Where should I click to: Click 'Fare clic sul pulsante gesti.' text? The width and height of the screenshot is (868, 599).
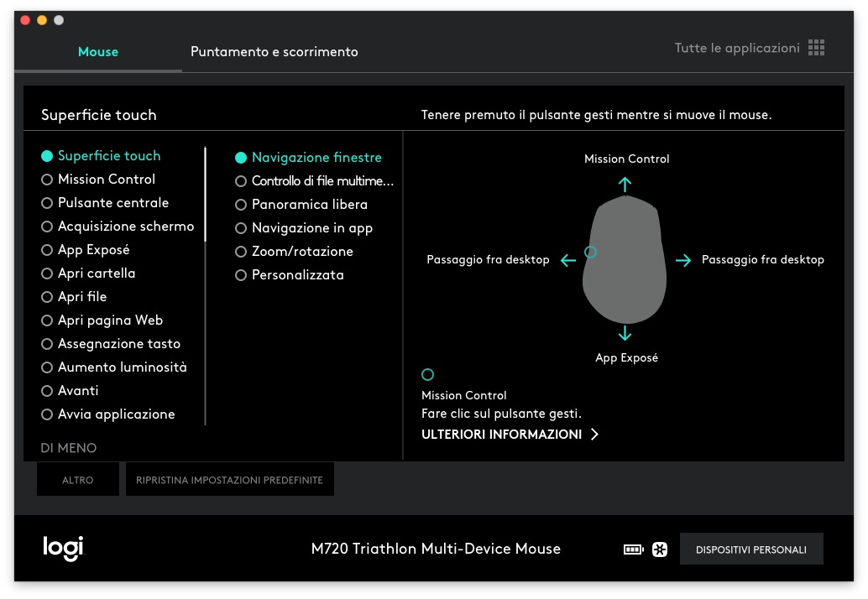(501, 414)
